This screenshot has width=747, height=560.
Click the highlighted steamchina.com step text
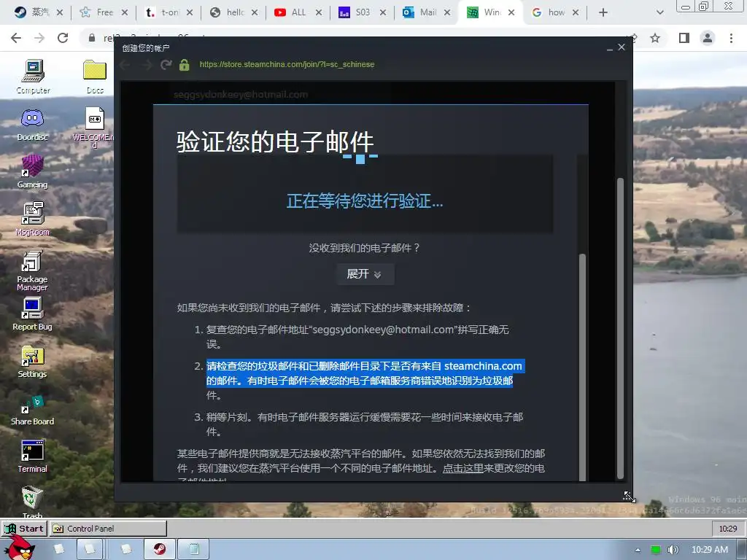pos(365,373)
